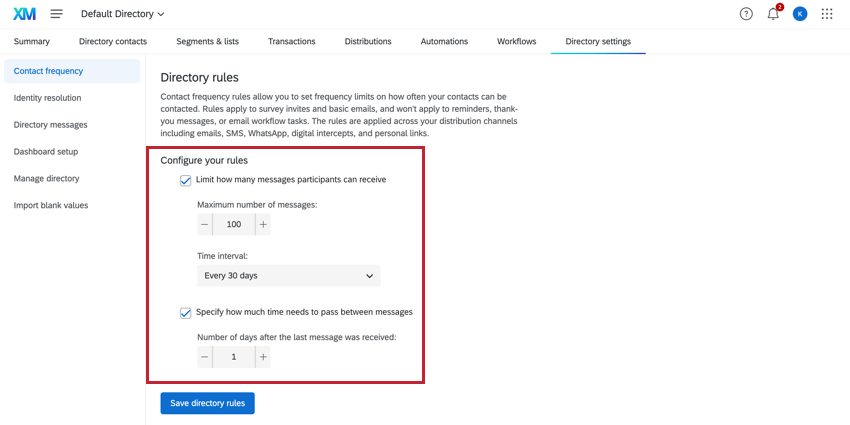Click the user account avatar
850x425 pixels.
[800, 14]
